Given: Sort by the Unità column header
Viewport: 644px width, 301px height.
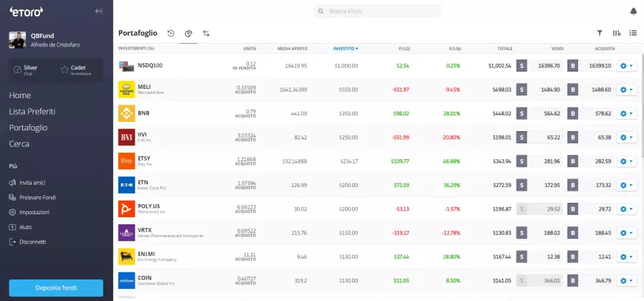Looking at the screenshot, I should tap(249, 49).
